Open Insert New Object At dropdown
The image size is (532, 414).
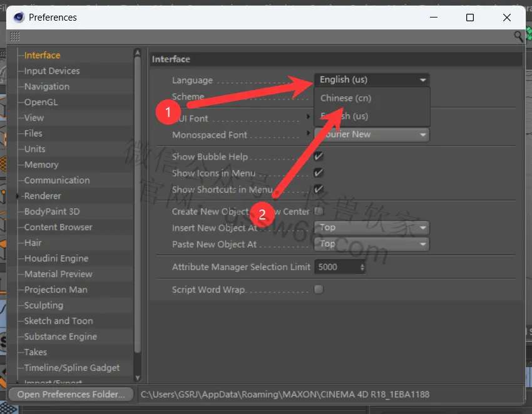[372, 228]
